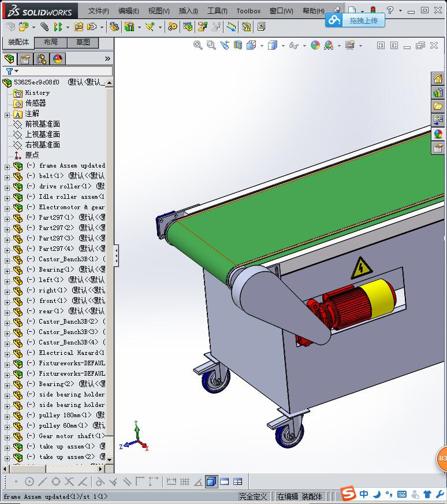Click the panel collapse handle beside the tree
447x504 pixels.
116,256
